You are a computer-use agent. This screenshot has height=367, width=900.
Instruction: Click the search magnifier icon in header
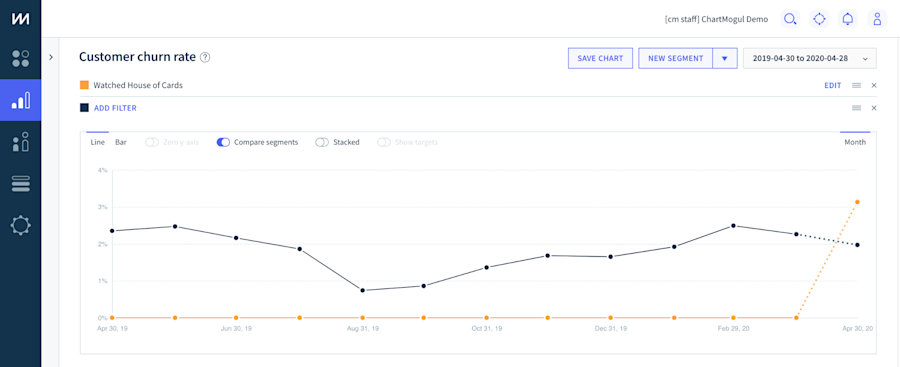[x=790, y=19]
